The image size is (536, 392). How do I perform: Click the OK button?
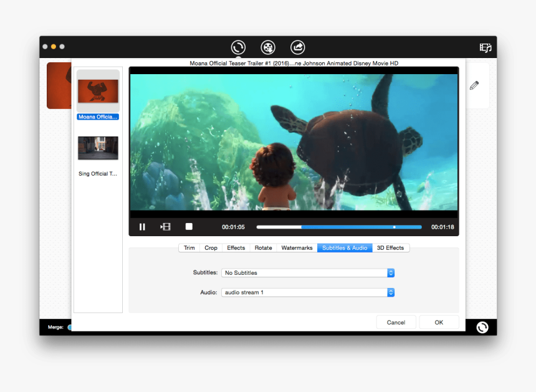point(439,322)
